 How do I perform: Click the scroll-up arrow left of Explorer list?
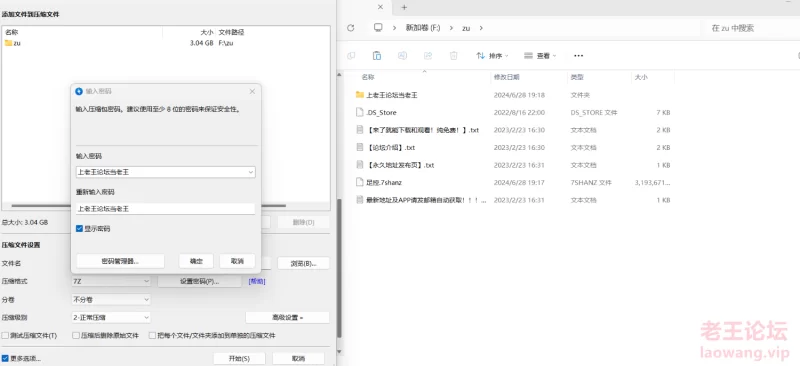pyautogui.click(x=339, y=76)
